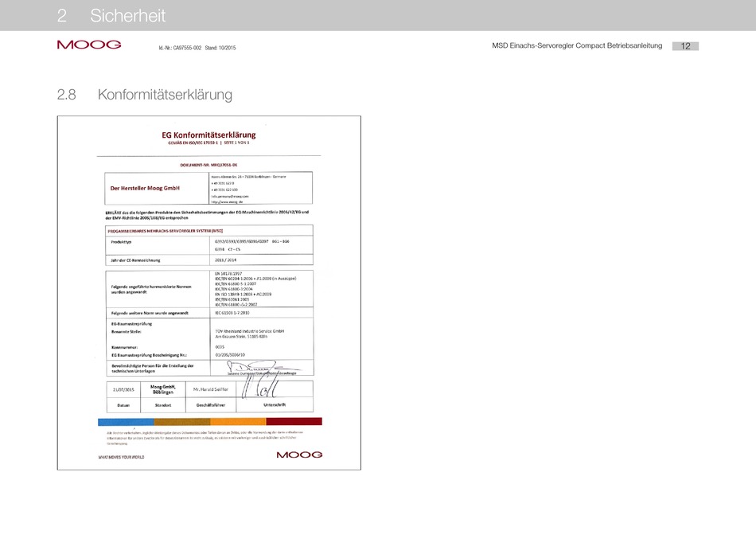The width and height of the screenshot is (756, 535).
Task: Click the "EG-Baumusterprüfung" label
Action: click(131, 324)
